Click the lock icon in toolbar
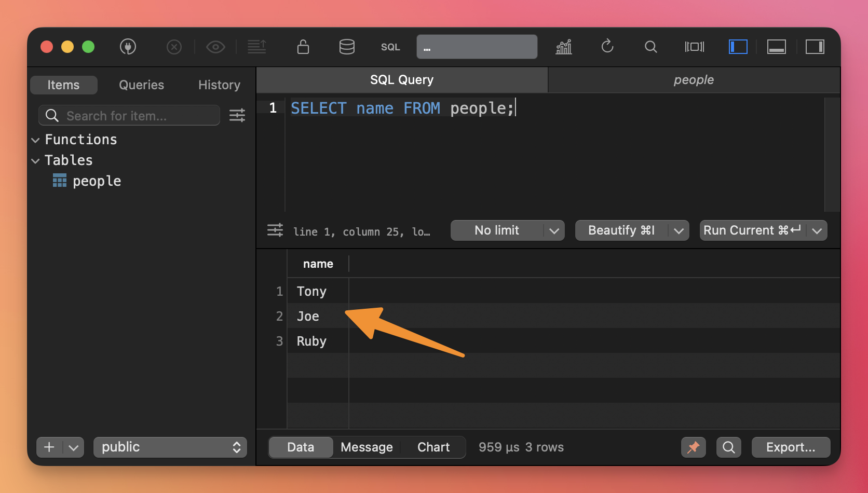This screenshot has height=493, width=868. coord(303,47)
